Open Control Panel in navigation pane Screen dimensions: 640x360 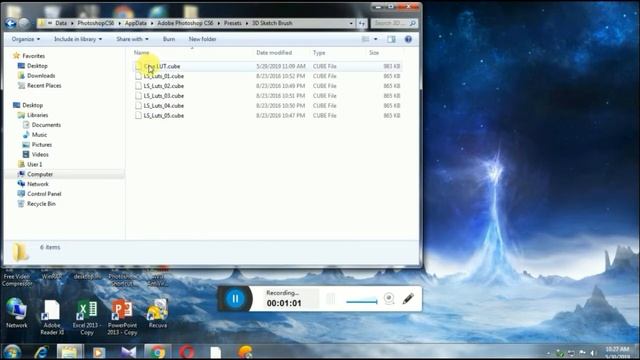(x=44, y=194)
